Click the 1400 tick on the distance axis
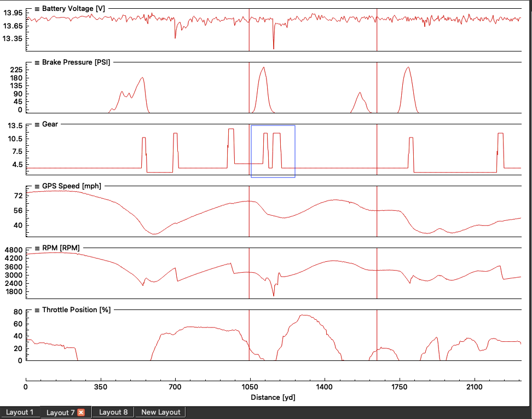Image resolution: width=532 pixels, height=419 pixels. pos(325,387)
